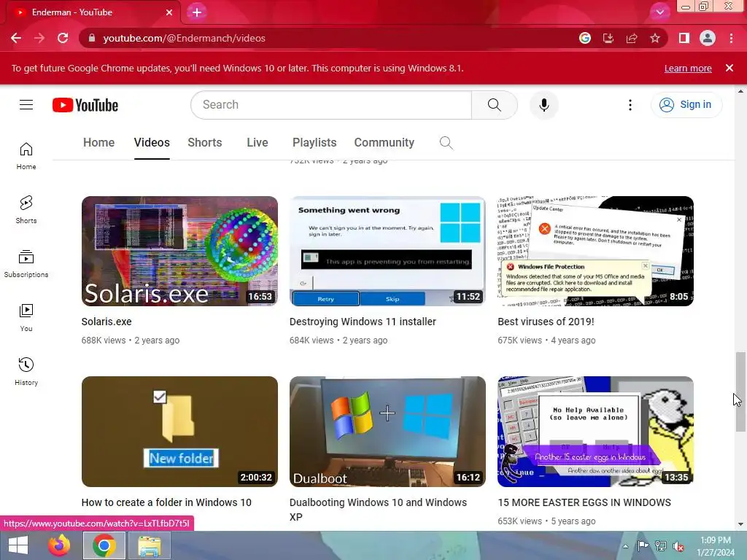
Task: Start voice search with microphone icon
Action: [544, 105]
